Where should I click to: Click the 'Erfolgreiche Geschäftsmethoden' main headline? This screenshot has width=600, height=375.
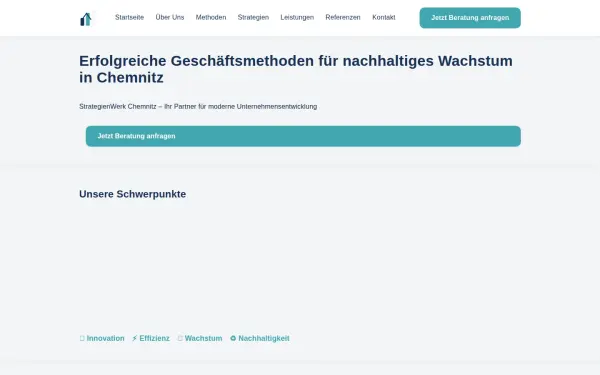pyautogui.click(x=296, y=69)
